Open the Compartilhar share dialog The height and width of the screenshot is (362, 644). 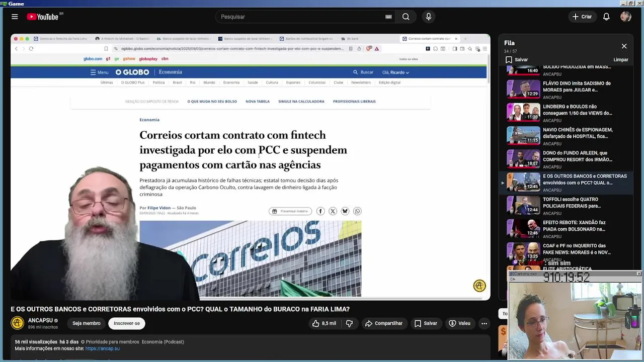[x=384, y=323]
